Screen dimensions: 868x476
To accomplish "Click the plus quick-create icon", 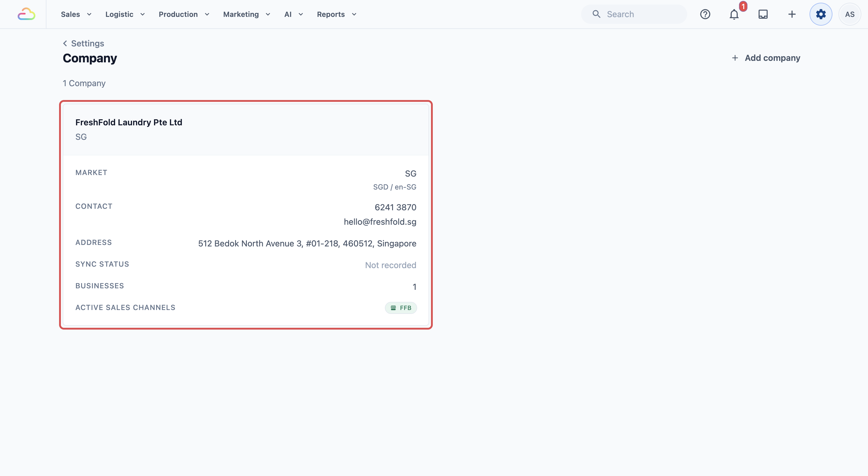I will coord(792,14).
